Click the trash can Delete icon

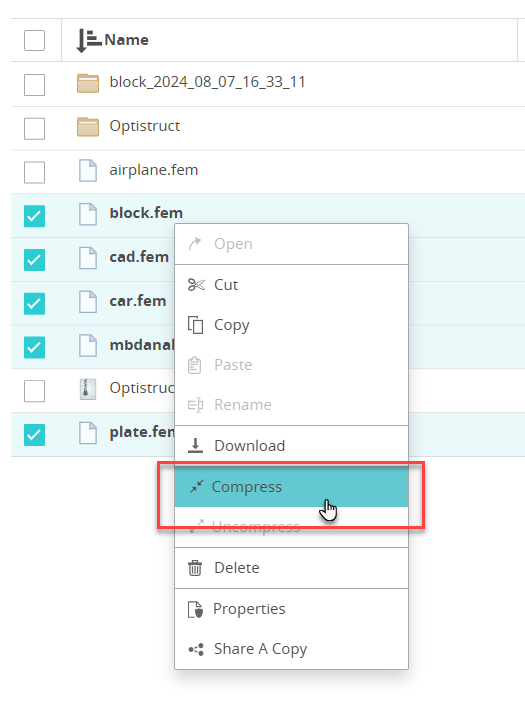(x=195, y=568)
